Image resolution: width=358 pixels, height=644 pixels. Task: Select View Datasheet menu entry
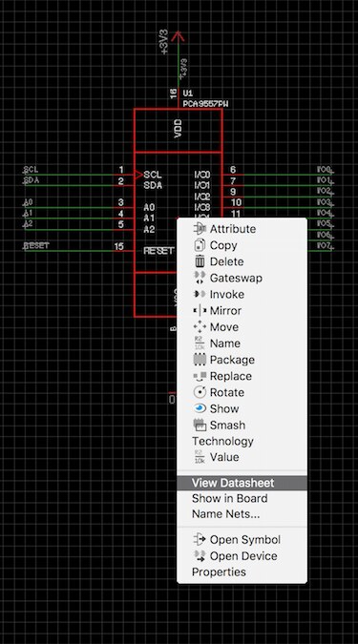(x=242, y=483)
